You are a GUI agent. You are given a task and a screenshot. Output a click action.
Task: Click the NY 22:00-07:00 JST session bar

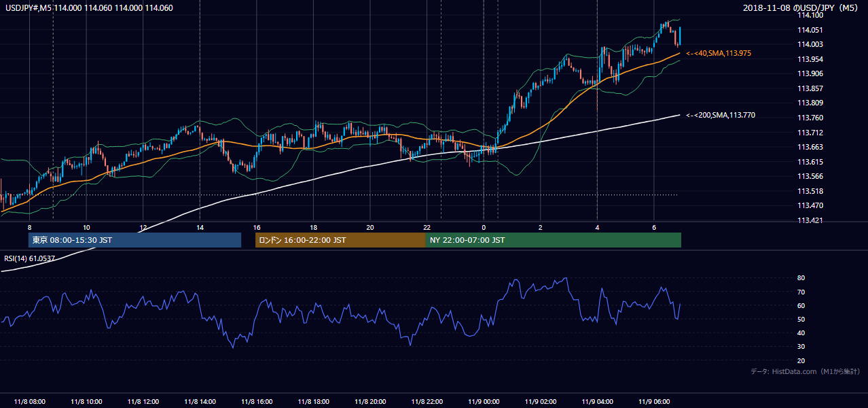554,240
